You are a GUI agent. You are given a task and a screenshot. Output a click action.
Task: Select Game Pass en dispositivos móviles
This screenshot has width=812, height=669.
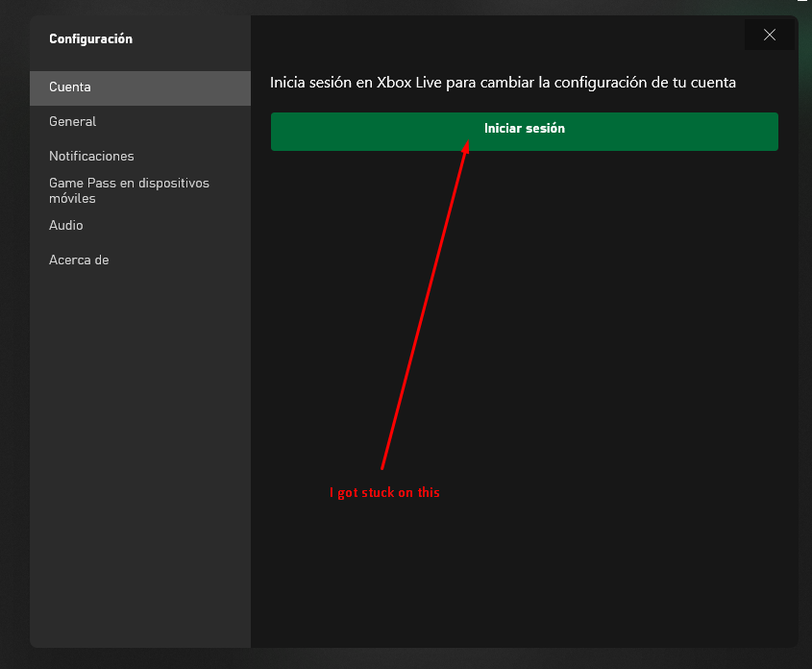click(140, 190)
